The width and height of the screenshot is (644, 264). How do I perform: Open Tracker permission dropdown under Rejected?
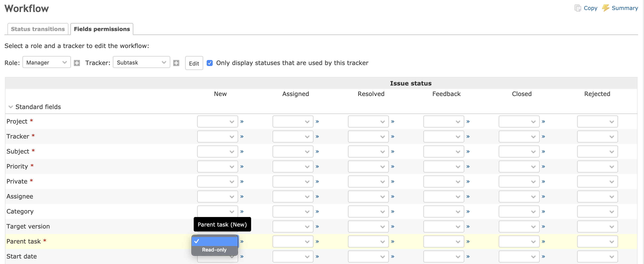coord(597,136)
